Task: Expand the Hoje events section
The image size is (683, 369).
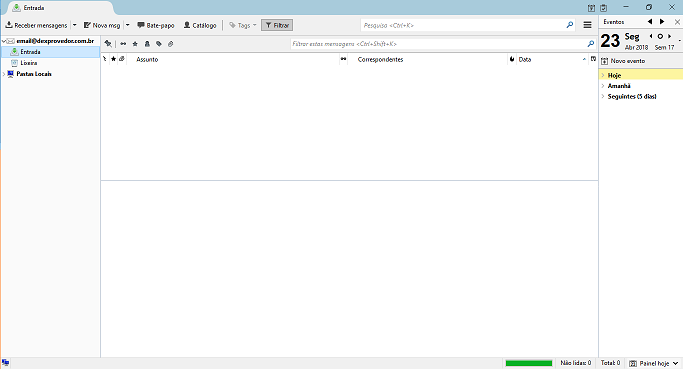Action: click(x=603, y=75)
